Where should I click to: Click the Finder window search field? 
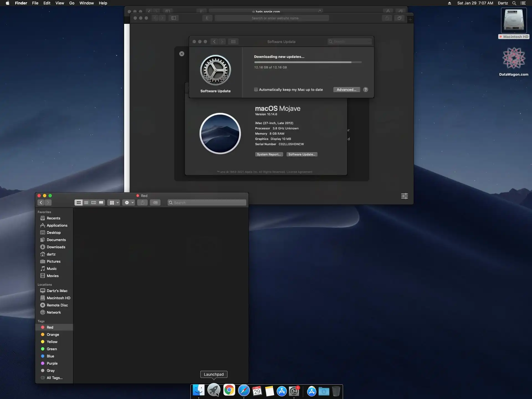tap(208, 203)
